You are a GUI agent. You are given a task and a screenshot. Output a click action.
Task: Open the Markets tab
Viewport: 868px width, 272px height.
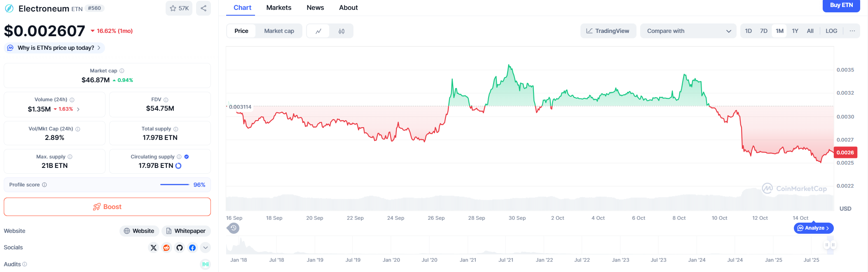click(x=279, y=8)
